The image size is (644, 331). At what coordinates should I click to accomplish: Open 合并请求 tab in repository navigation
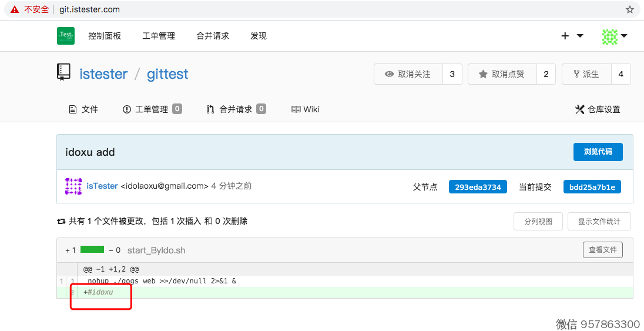pyautogui.click(x=236, y=109)
